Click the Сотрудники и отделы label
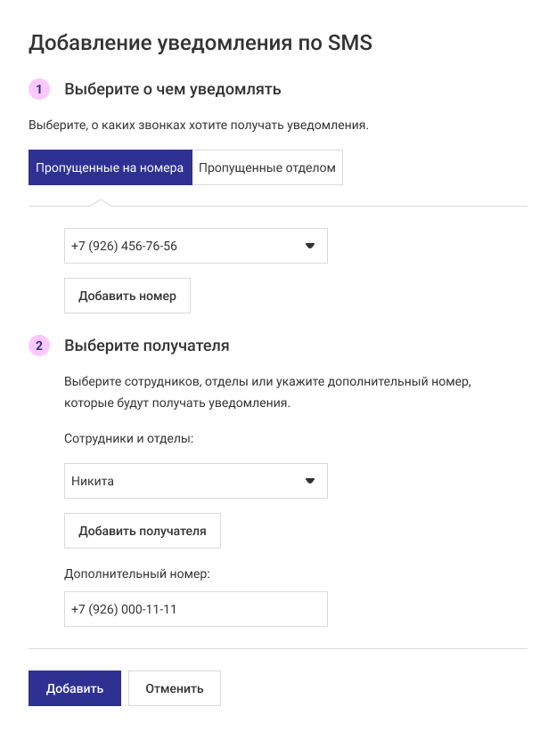Image resolution: width=556 pixels, height=756 pixels. tap(129, 439)
